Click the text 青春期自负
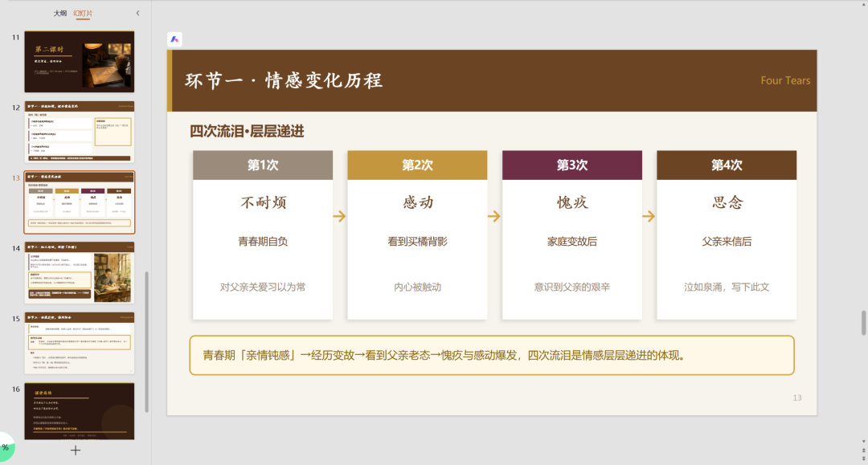The height and width of the screenshot is (465, 868). pos(263,242)
